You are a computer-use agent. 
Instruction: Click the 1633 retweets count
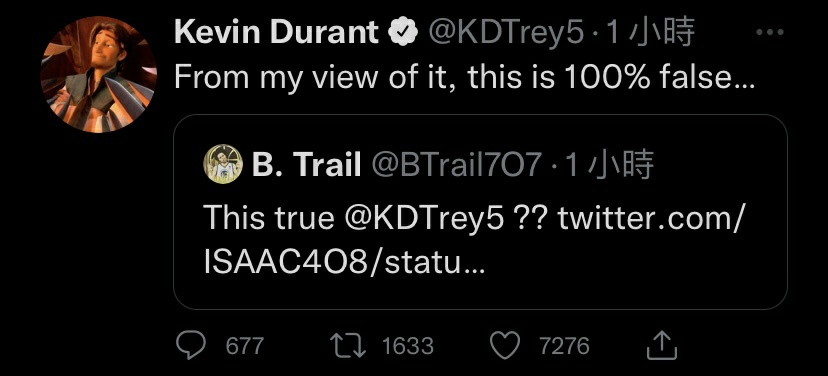coord(408,346)
